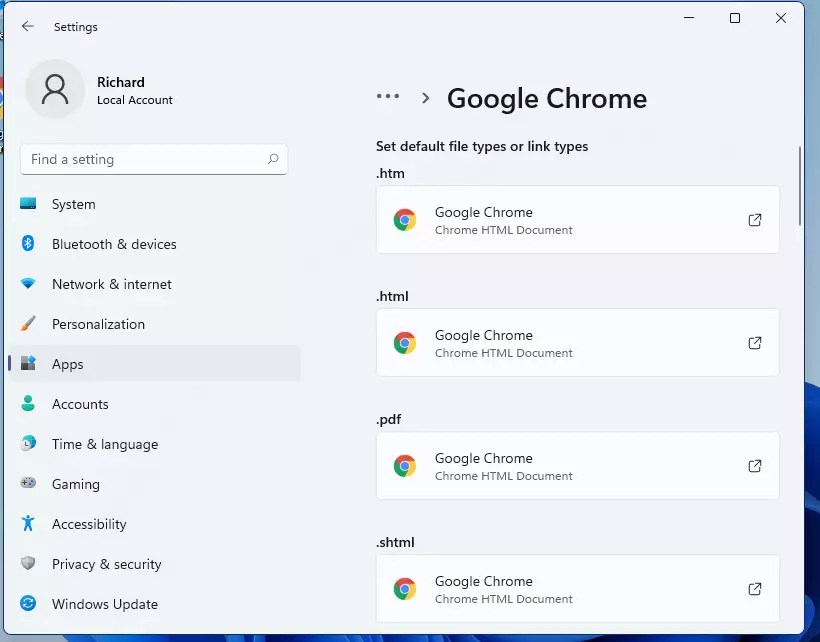Maximize the Settings window
Image resolution: width=820 pixels, height=642 pixels.
point(735,18)
